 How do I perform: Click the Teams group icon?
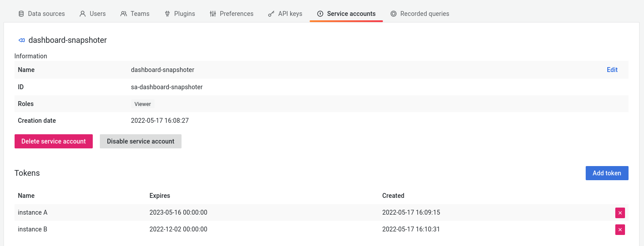tap(124, 14)
